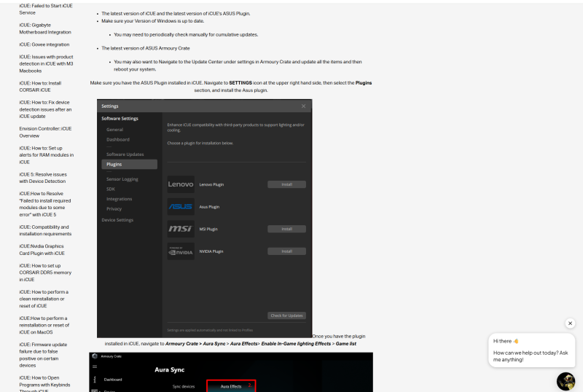This screenshot has height=392, width=583.
Task: Click the MSI logo in the Plugins list
Action: [181, 229]
